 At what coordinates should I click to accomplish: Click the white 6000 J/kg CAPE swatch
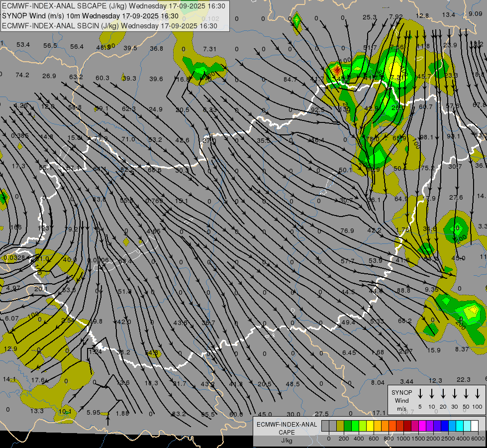point(475,426)
